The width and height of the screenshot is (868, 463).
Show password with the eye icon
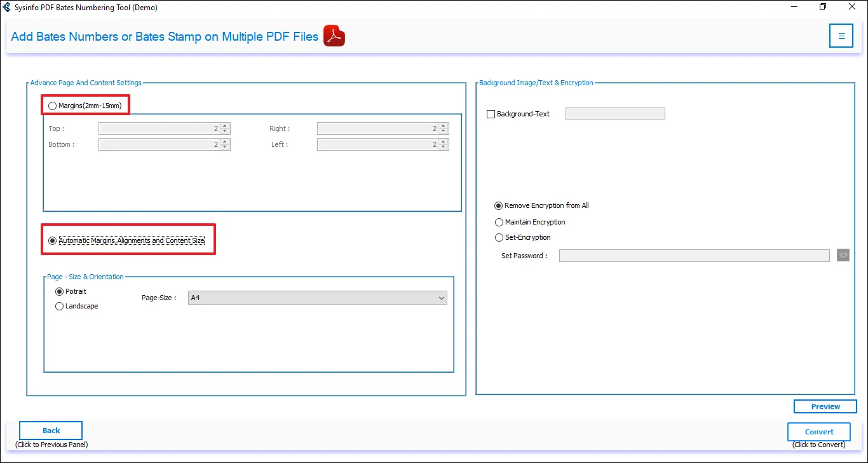click(x=843, y=255)
